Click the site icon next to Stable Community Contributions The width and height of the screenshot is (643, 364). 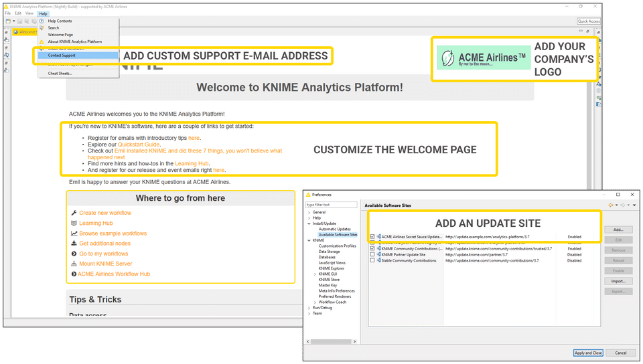pos(378,260)
